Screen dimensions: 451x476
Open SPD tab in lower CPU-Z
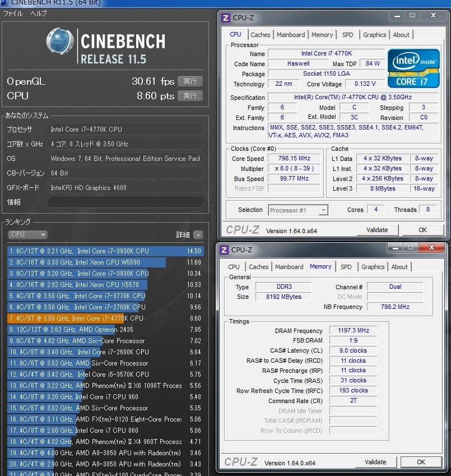coord(346,267)
